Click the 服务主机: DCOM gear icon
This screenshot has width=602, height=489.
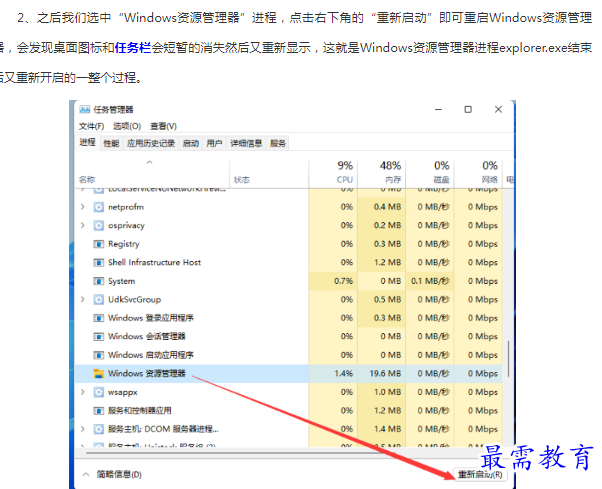tap(99, 429)
